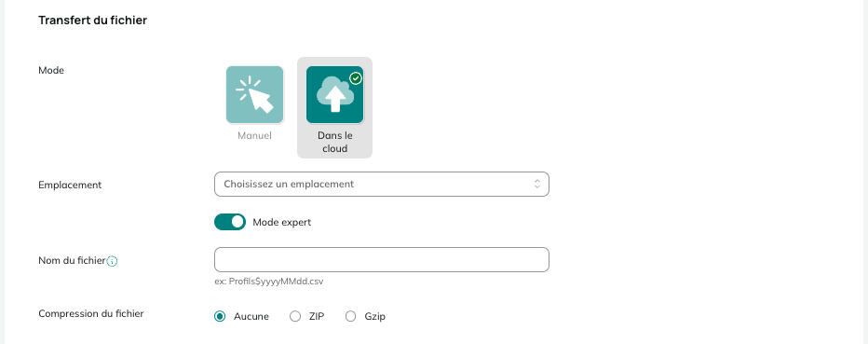The width and height of the screenshot is (868, 344).
Task: Click the example text 'Profils$yyyyMMdd.csv'
Action: point(276,282)
